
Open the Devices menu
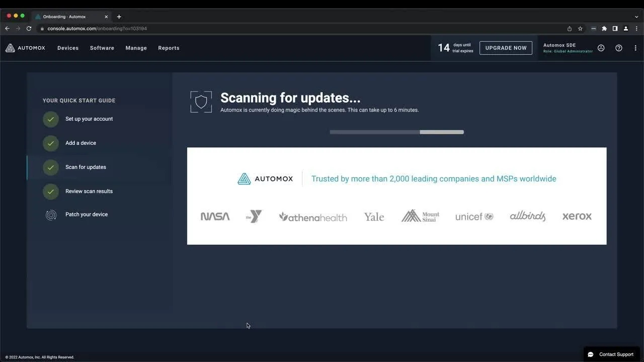click(68, 48)
